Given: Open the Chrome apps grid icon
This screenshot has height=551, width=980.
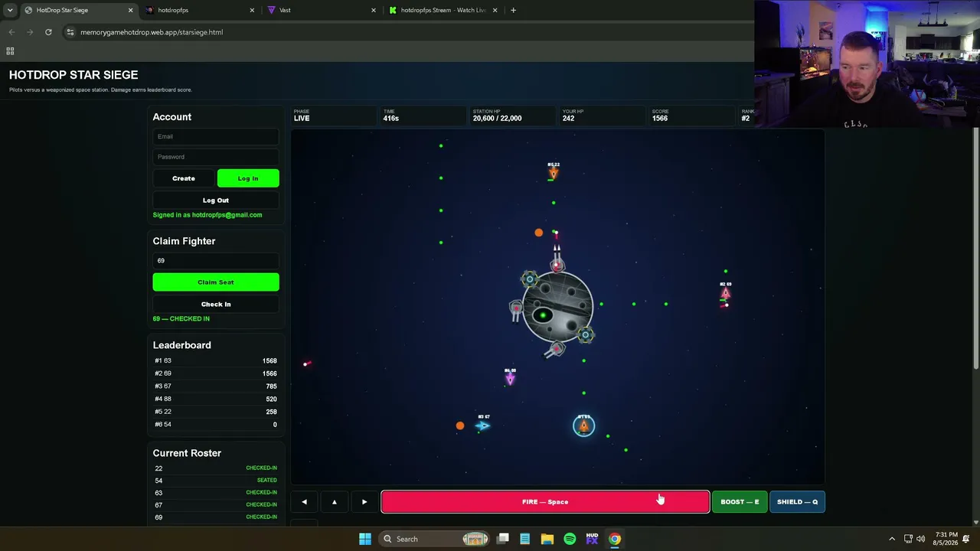Looking at the screenshot, I should tap(10, 51).
